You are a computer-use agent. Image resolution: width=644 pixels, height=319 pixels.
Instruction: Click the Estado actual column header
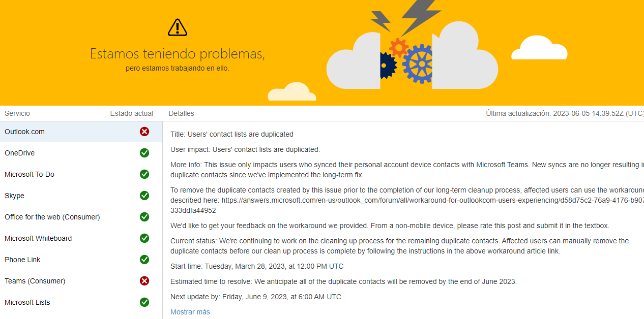(132, 113)
